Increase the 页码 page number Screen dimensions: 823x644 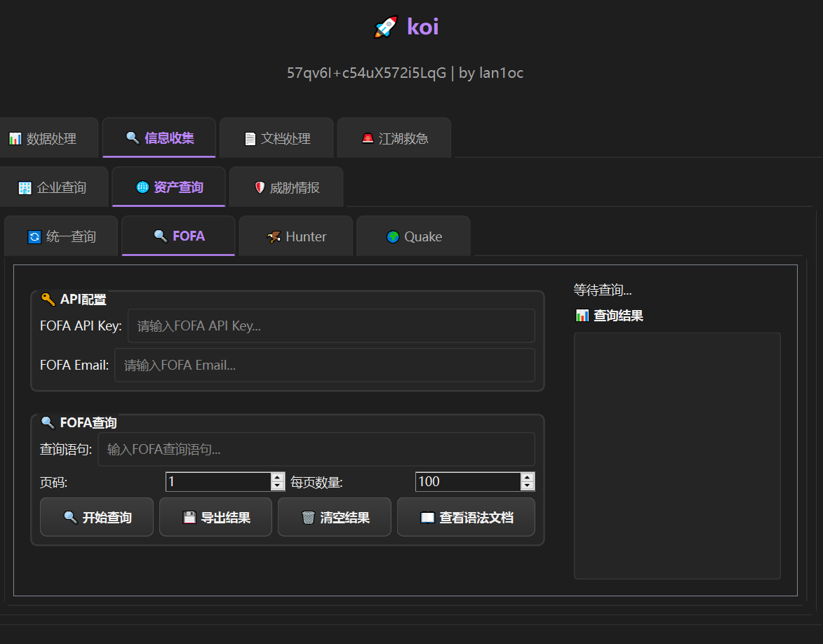[x=277, y=477]
